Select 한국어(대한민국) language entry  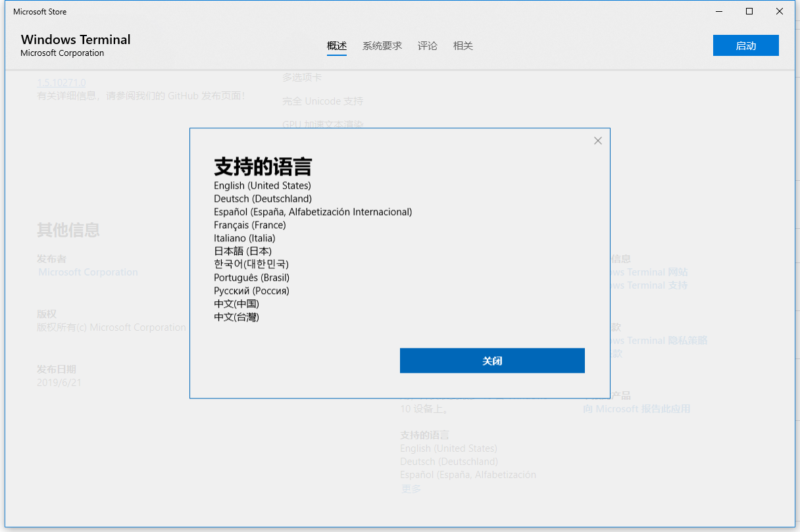(x=251, y=264)
